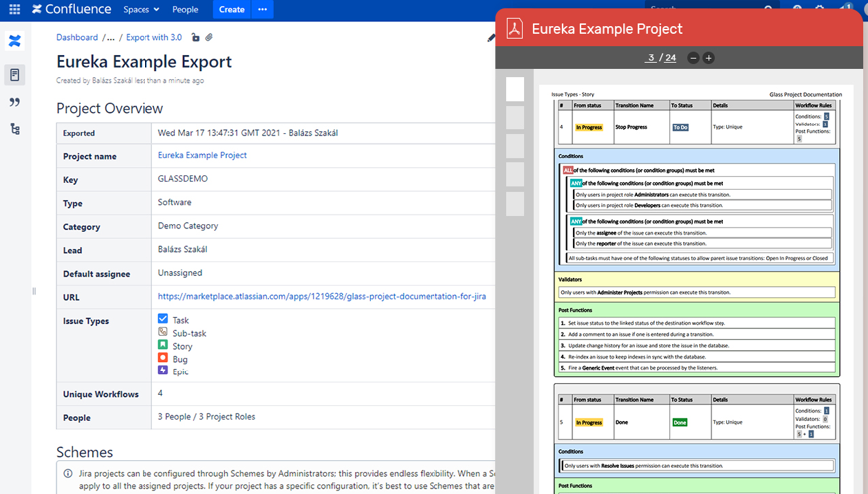This screenshot has width=868, height=494.
Task: Click the Epic issue type icon
Action: 163,370
